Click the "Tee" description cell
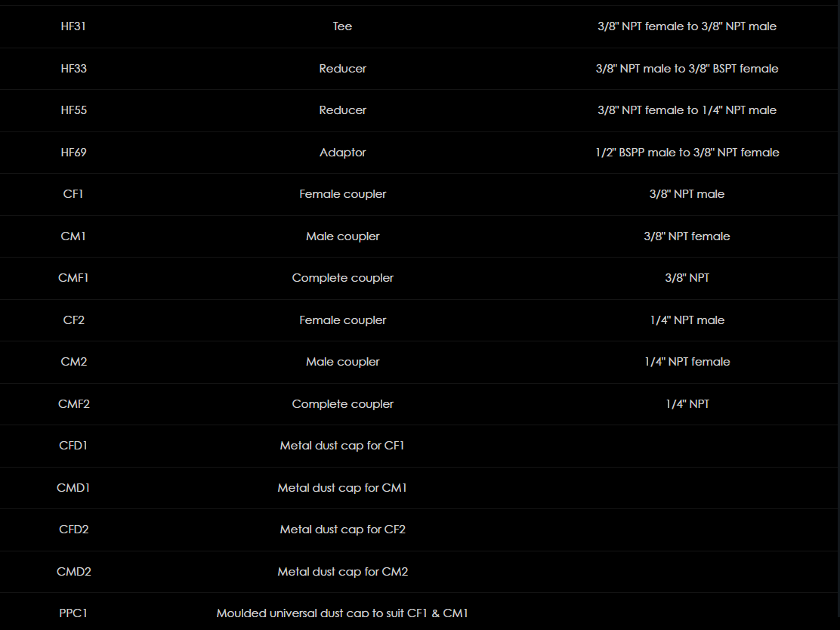The height and width of the screenshot is (630, 840). pyautogui.click(x=342, y=26)
